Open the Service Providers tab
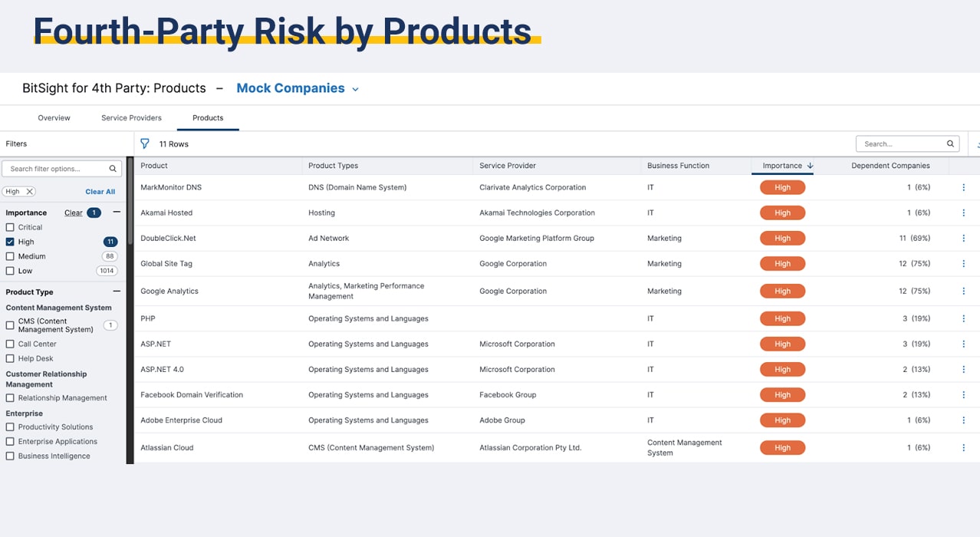The image size is (980, 537). (x=131, y=118)
